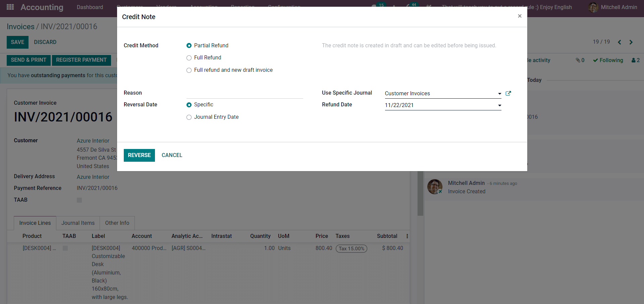Close the Credit Note dialog with X
The height and width of the screenshot is (304, 644).
pyautogui.click(x=520, y=16)
